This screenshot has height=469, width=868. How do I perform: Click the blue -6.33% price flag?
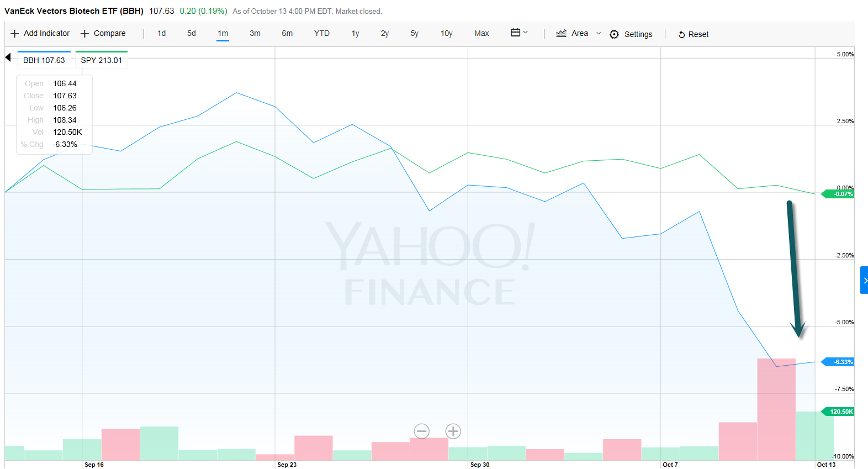pyautogui.click(x=838, y=362)
